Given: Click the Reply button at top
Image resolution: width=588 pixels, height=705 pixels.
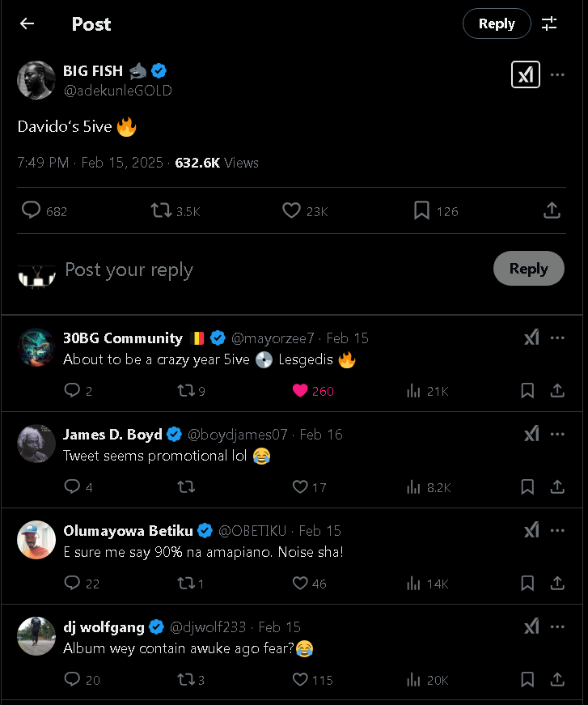Looking at the screenshot, I should 497,23.
